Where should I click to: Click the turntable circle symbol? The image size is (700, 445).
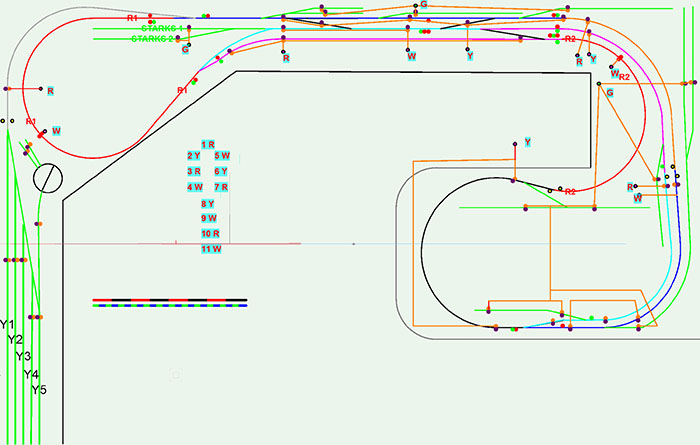[48, 178]
